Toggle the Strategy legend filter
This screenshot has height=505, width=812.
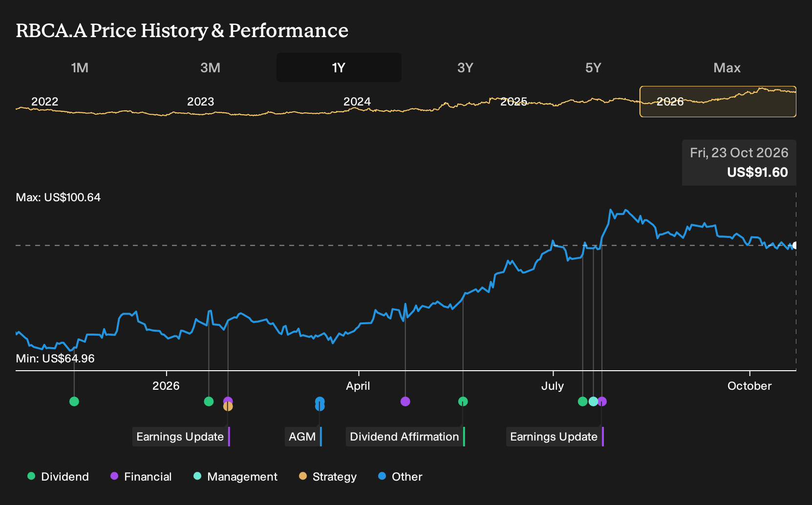point(328,477)
